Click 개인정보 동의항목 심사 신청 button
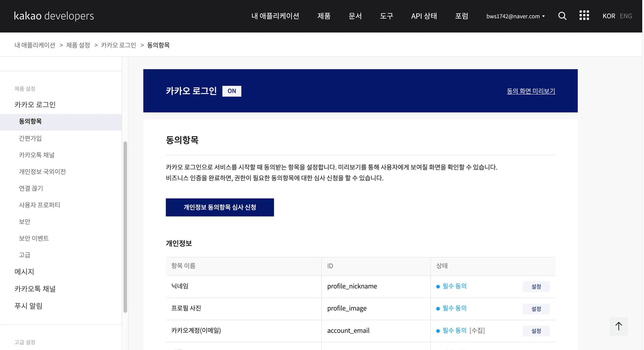Screen dimensions: 644x350 (220, 207)
